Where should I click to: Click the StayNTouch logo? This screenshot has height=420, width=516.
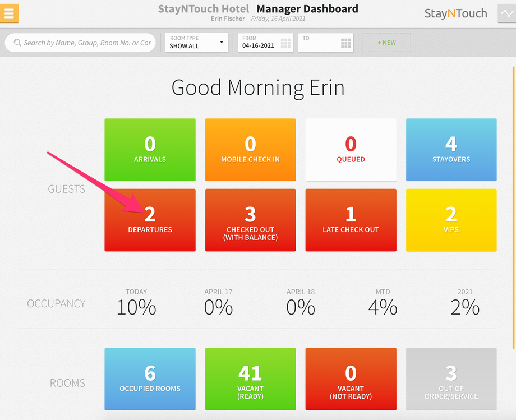click(455, 13)
